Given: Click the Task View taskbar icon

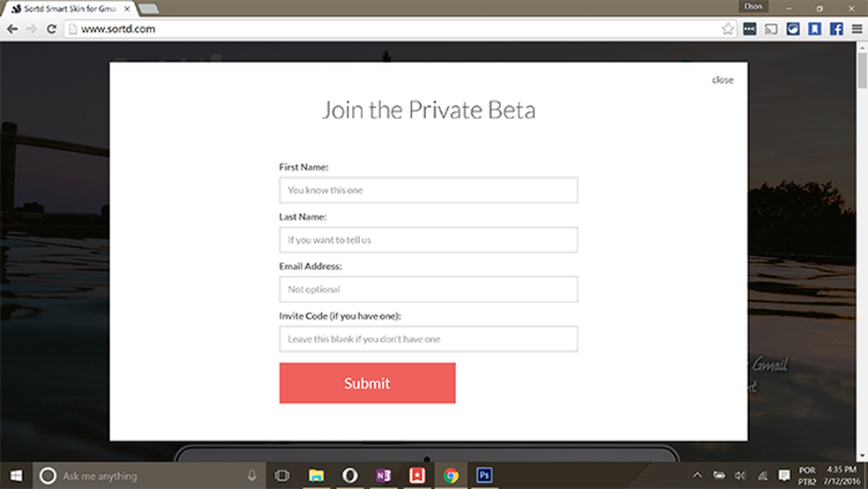Looking at the screenshot, I should click(x=282, y=475).
